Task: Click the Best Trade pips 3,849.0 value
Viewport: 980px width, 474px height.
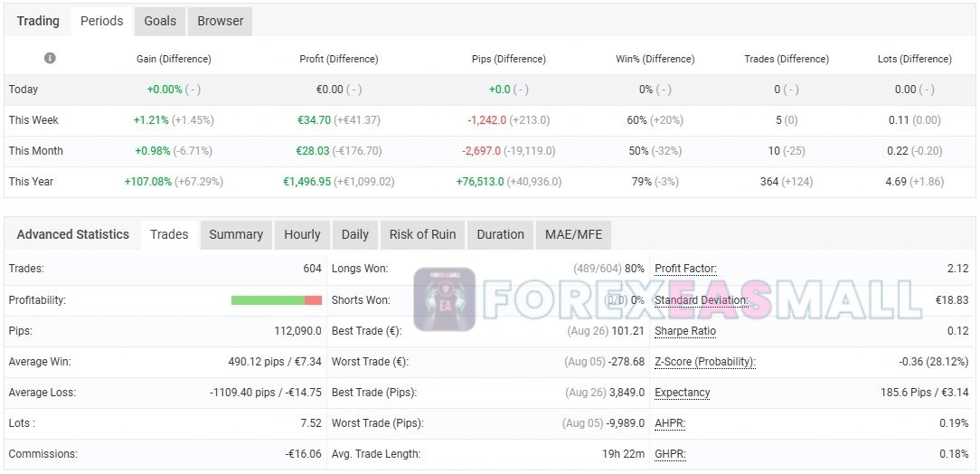Action: click(x=627, y=393)
